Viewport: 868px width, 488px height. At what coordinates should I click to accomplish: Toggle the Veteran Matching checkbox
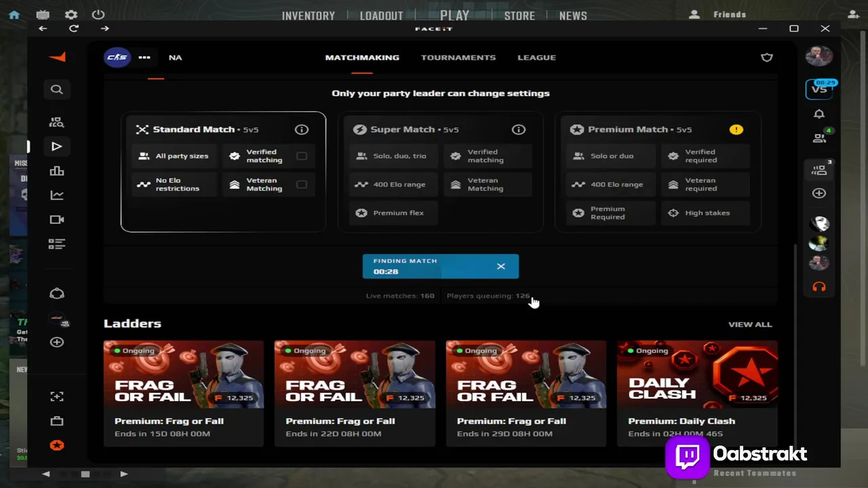coord(302,184)
